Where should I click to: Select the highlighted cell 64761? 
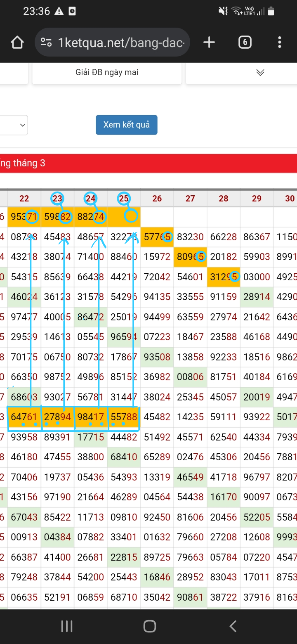(24, 417)
